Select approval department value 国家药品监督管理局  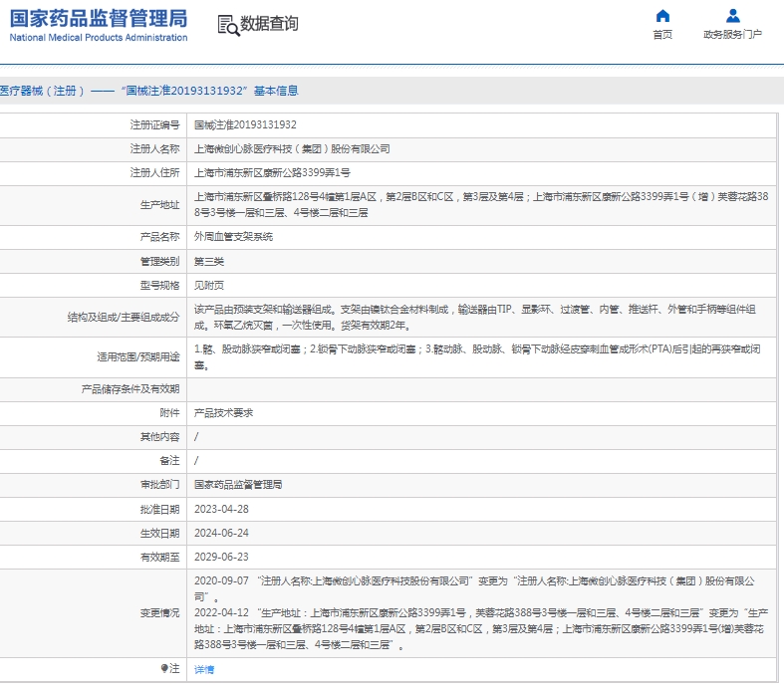tap(238, 485)
